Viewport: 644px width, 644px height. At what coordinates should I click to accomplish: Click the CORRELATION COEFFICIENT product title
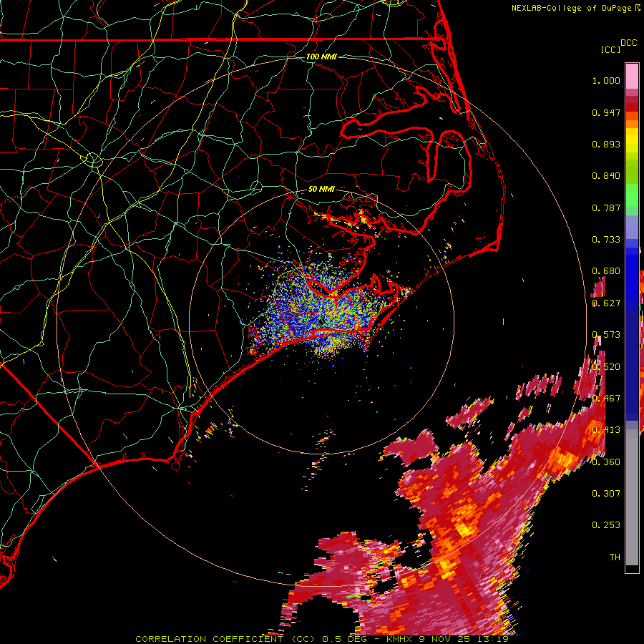(x=226, y=639)
